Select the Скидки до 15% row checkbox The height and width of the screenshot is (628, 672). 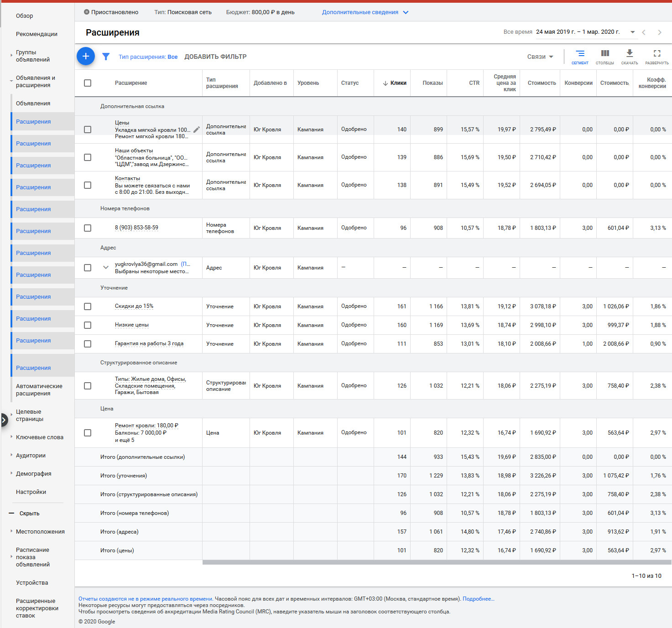pyautogui.click(x=88, y=306)
